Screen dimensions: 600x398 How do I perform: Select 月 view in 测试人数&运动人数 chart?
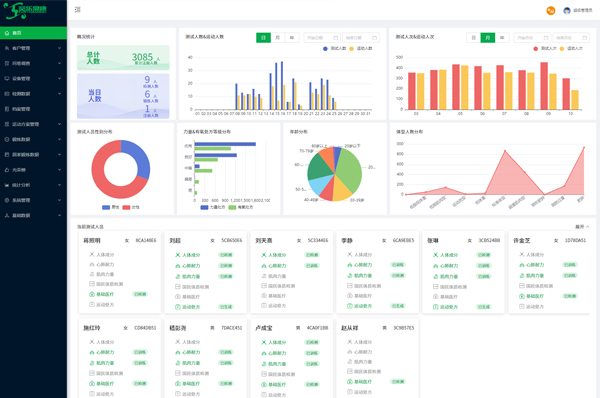coord(277,38)
